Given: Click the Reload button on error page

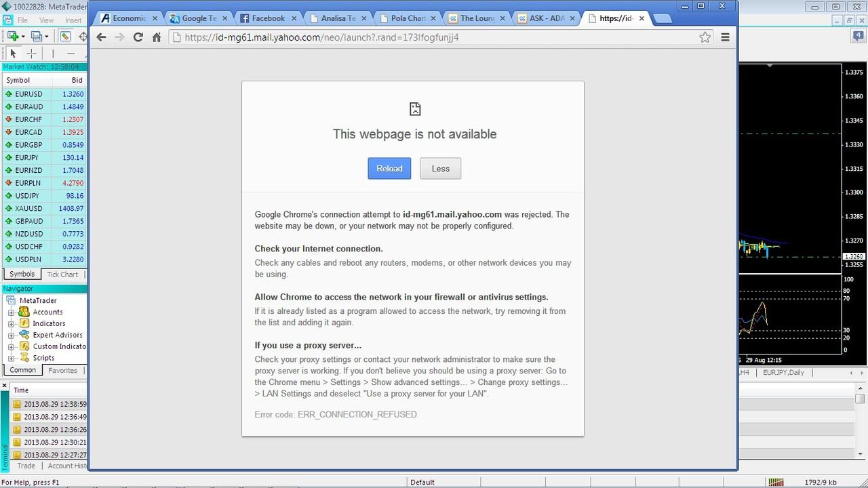Looking at the screenshot, I should (389, 169).
